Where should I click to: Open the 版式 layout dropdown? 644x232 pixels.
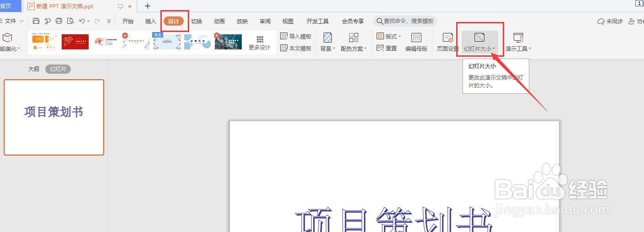tap(389, 36)
